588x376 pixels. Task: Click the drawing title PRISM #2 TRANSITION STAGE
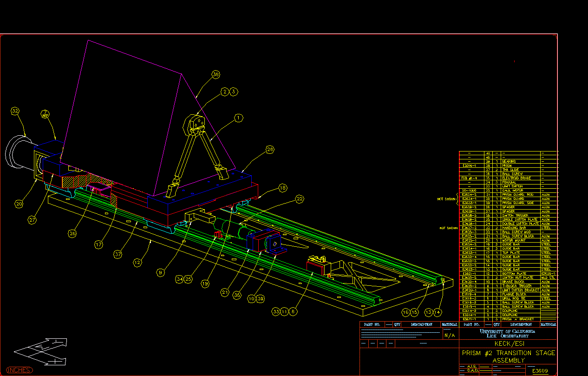pyautogui.click(x=508, y=353)
